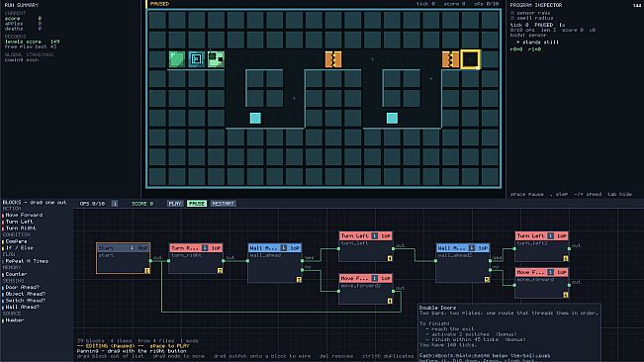
Task: Click the turn_right node header
Action: tap(196, 248)
